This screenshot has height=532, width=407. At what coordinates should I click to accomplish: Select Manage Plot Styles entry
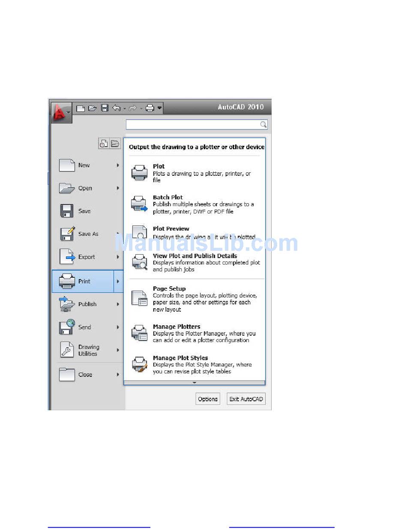(180, 358)
